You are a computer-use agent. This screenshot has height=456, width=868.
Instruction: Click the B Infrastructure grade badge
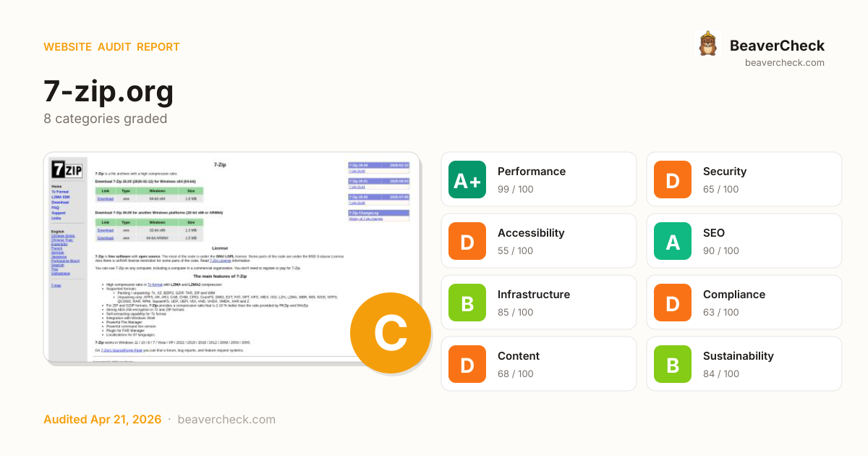click(467, 303)
